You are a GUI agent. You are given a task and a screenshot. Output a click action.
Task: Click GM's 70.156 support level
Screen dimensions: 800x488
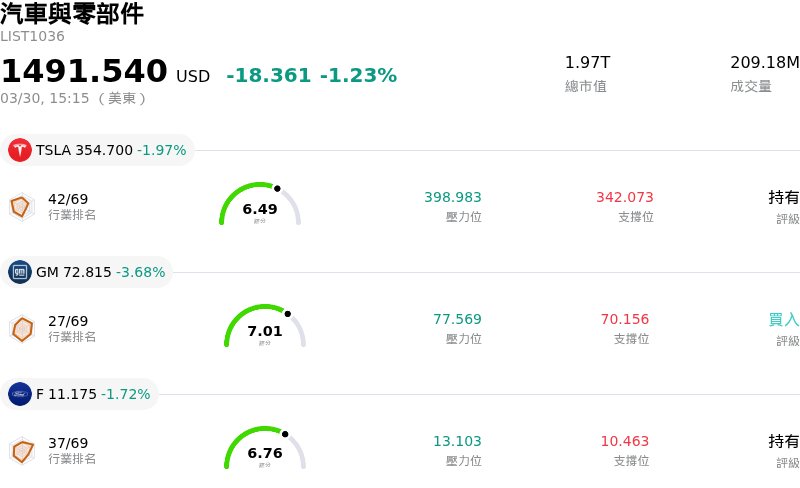(624, 320)
